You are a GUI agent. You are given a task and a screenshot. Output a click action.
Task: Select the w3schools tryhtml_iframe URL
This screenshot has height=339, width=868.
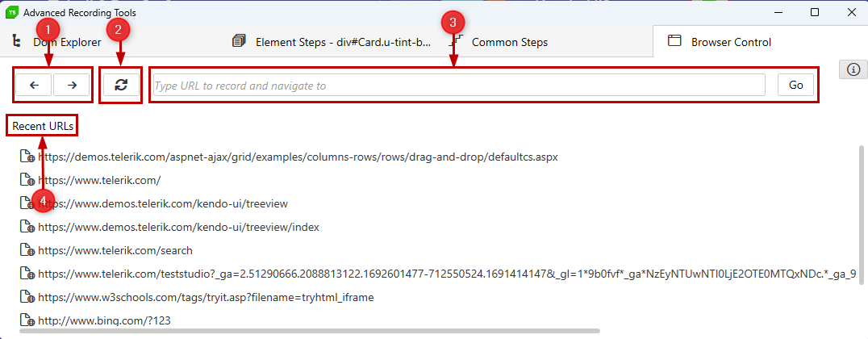pyautogui.click(x=206, y=298)
